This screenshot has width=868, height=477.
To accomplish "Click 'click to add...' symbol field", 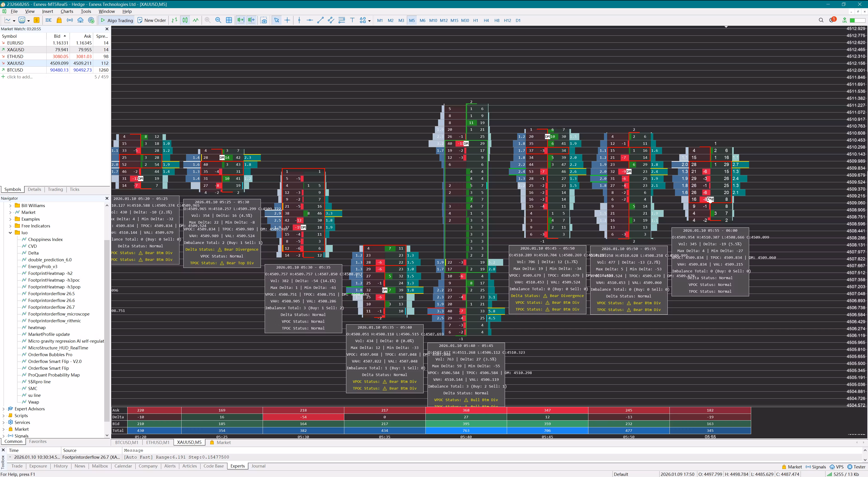I will (19, 77).
